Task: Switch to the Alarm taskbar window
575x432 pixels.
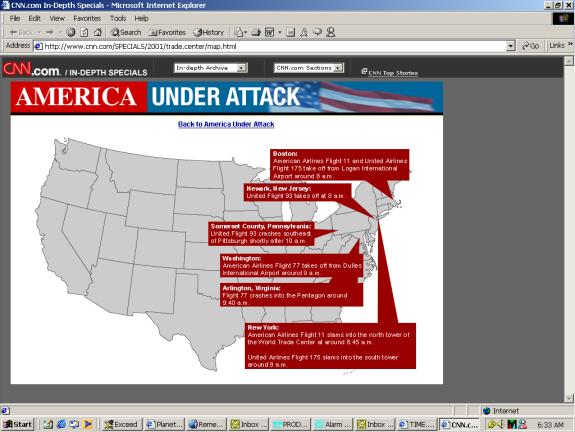Action: pos(333,424)
